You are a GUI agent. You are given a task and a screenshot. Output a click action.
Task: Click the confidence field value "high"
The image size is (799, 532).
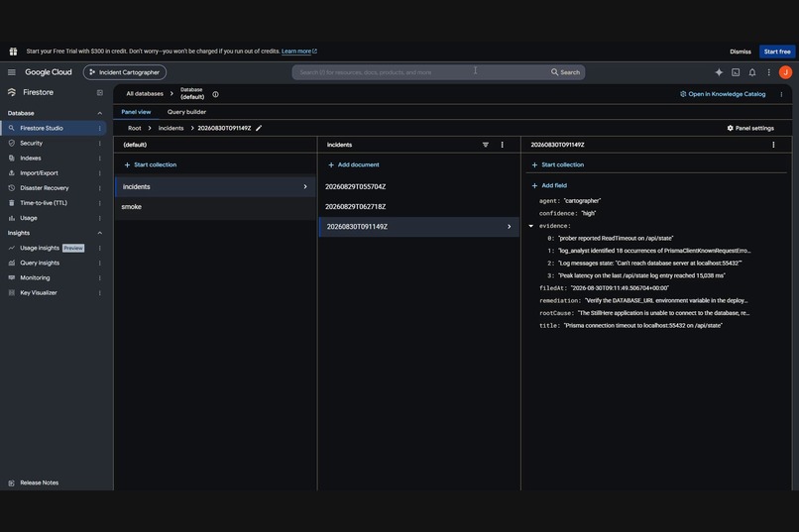589,213
